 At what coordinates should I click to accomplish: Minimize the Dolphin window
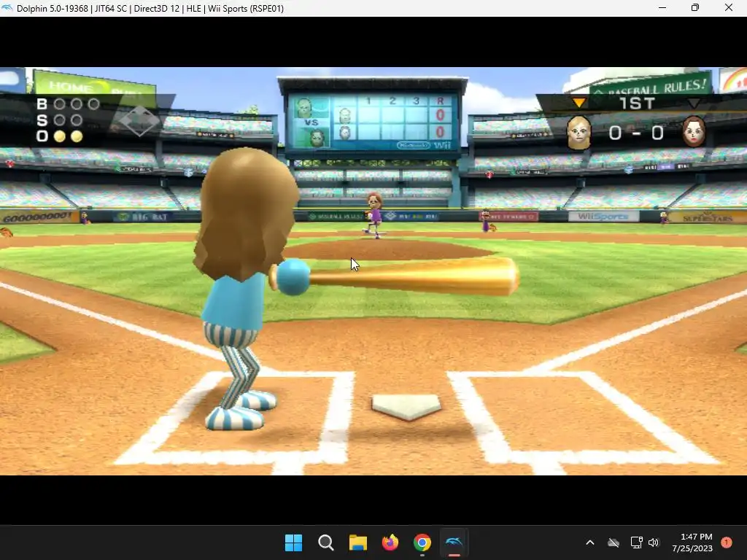(662, 8)
